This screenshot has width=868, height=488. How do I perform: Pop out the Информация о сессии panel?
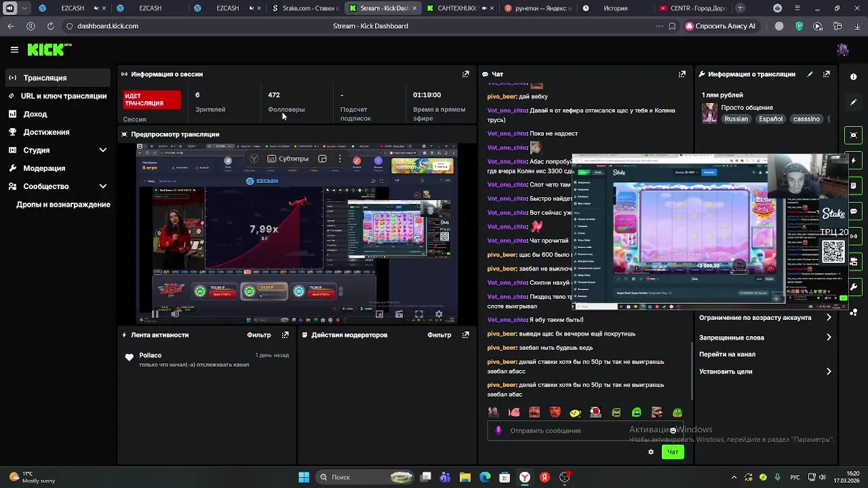pyautogui.click(x=465, y=74)
